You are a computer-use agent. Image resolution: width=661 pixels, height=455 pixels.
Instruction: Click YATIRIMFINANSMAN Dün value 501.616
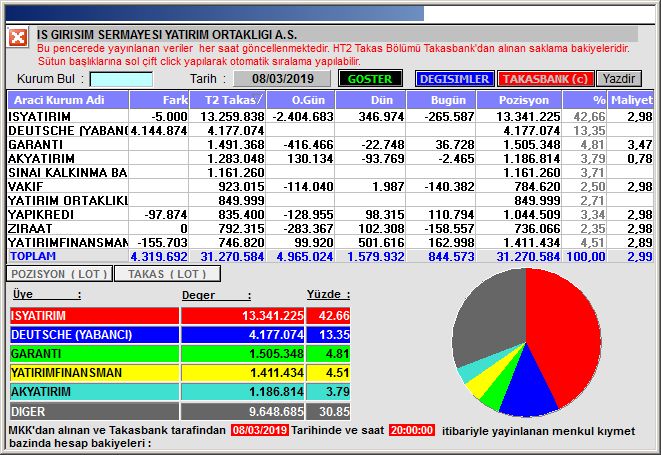381,242
